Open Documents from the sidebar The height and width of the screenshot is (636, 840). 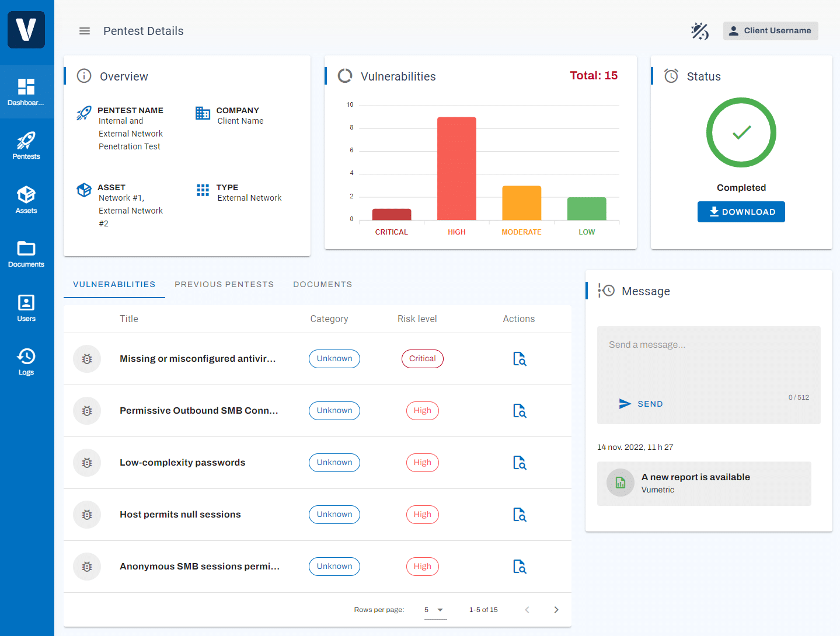point(26,254)
